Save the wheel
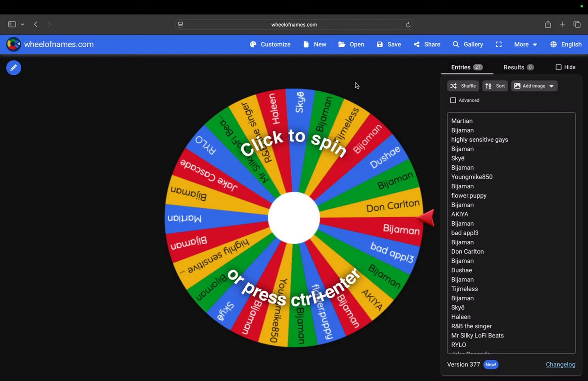This screenshot has height=381, width=588. (x=389, y=45)
